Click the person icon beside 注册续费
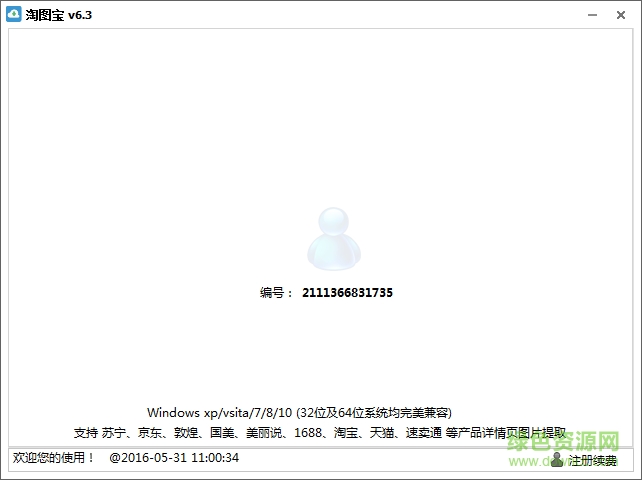 [x=557, y=460]
